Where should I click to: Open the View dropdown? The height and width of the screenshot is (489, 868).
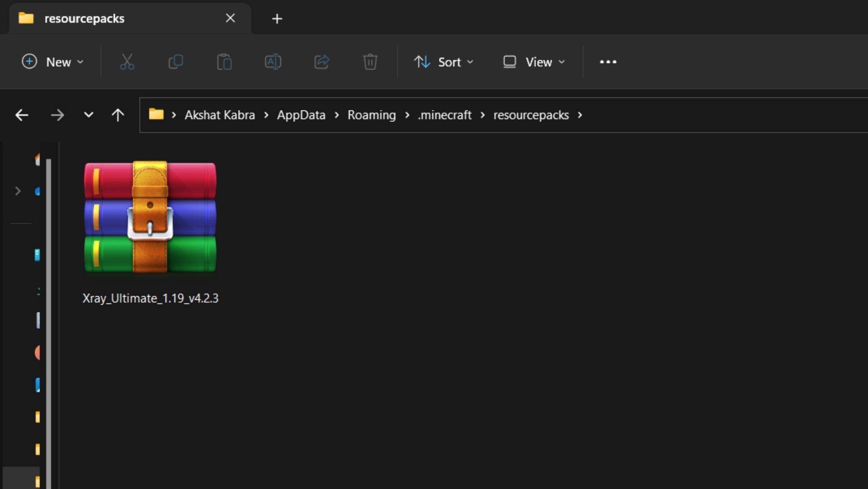[533, 62]
